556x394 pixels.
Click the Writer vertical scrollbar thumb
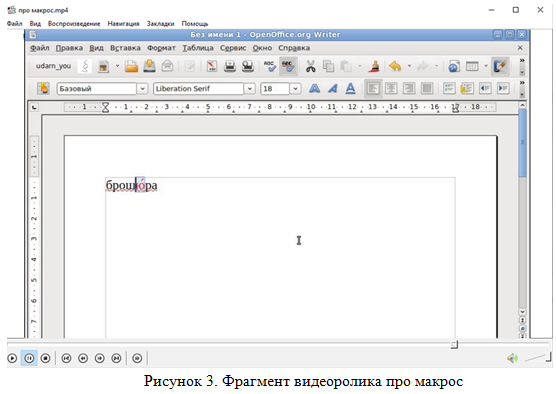click(522, 143)
